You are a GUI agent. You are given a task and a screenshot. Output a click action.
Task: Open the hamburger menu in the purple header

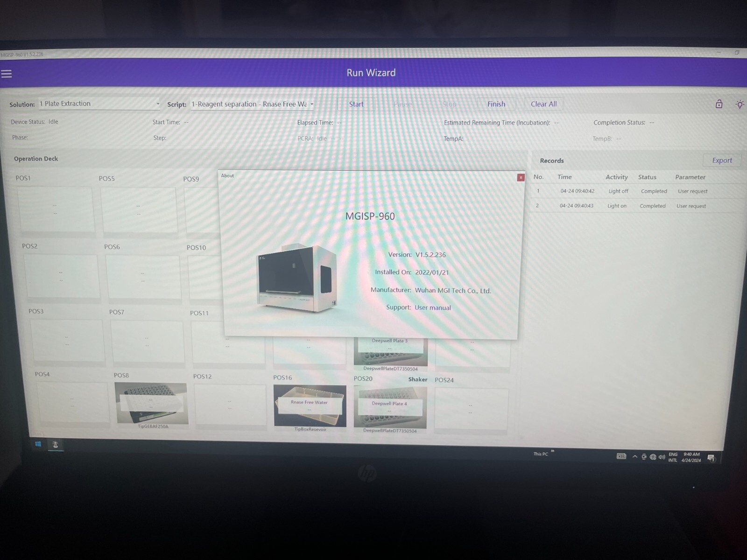tap(7, 74)
